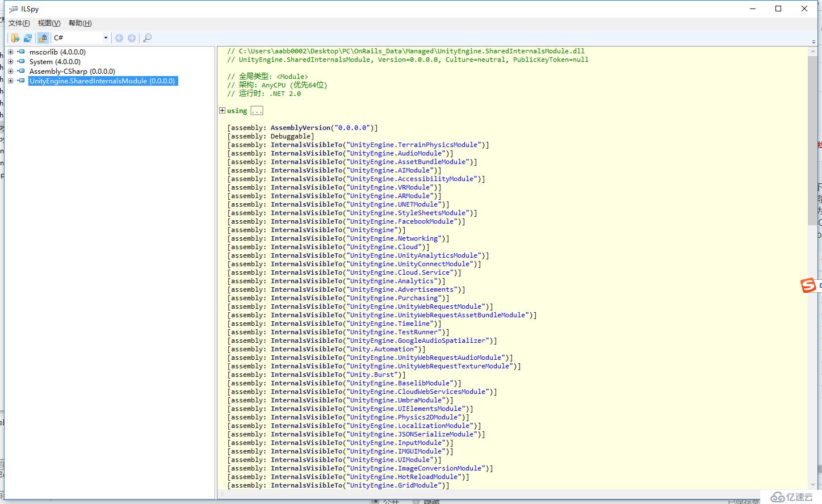
Task: Click the <Module> global type comment
Action: (268, 77)
